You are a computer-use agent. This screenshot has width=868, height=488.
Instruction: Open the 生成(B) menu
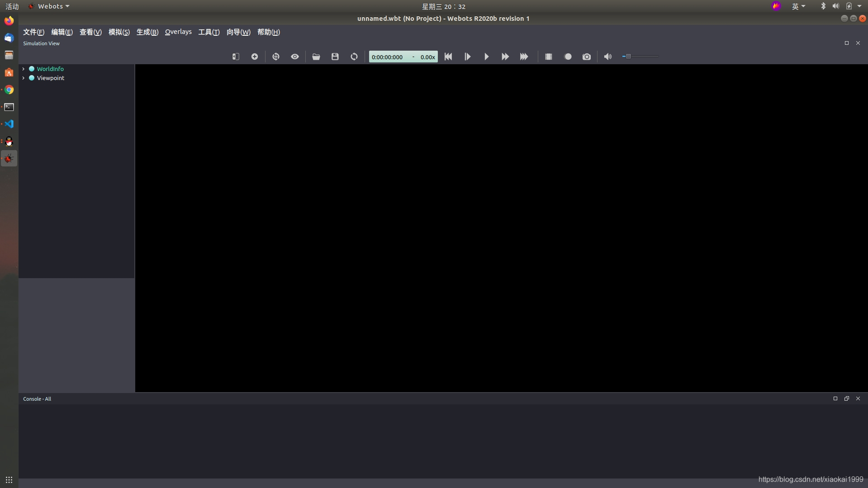[x=147, y=32]
